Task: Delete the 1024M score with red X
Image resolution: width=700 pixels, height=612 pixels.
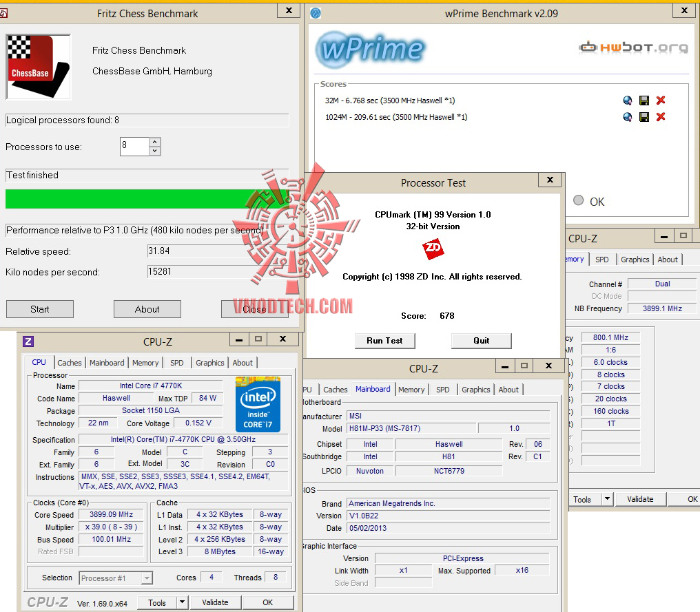Action: (x=661, y=117)
